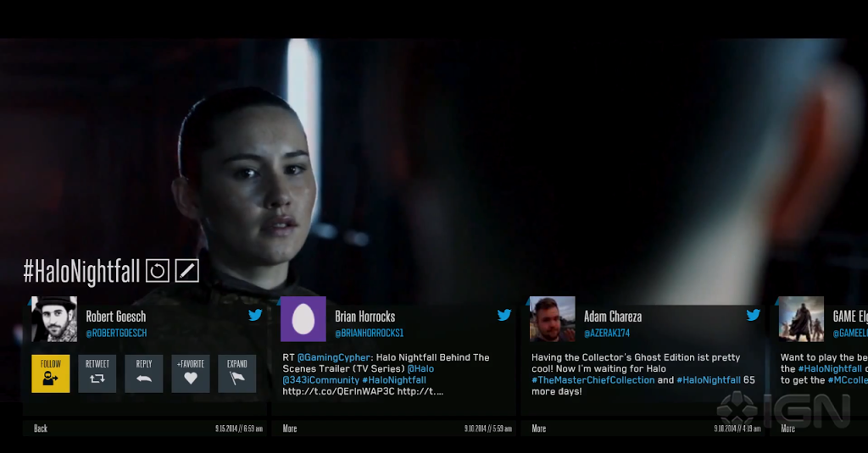Click the @GamingCypher mention in the tweet

pyautogui.click(x=333, y=357)
